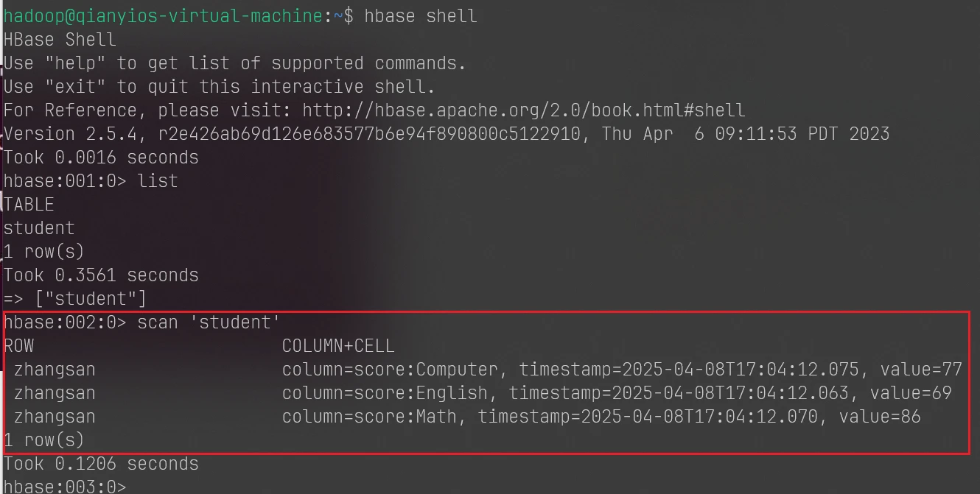Click the scan 'student' command text
Viewport: 980px width, 494px height.
pyautogui.click(x=209, y=322)
